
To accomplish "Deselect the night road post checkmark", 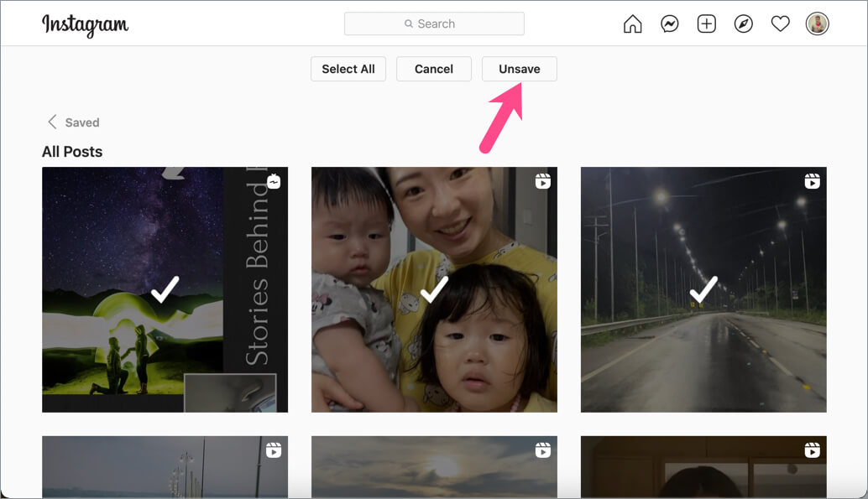I will [703, 289].
